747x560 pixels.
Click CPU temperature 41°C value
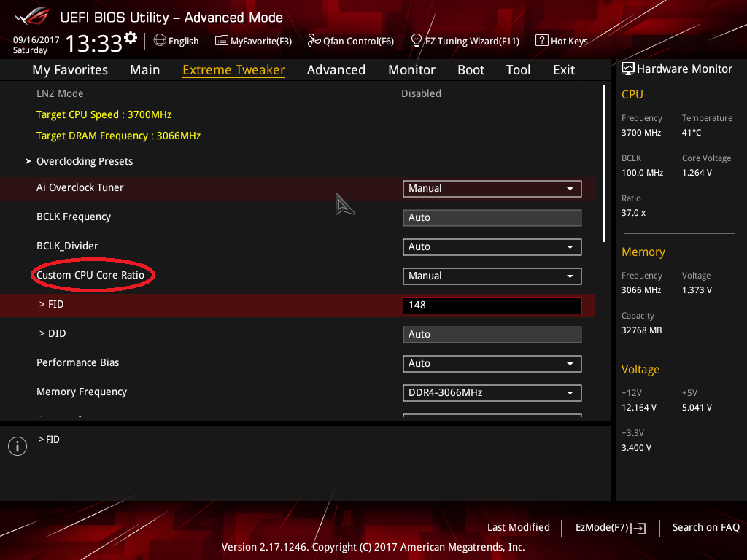tap(692, 133)
